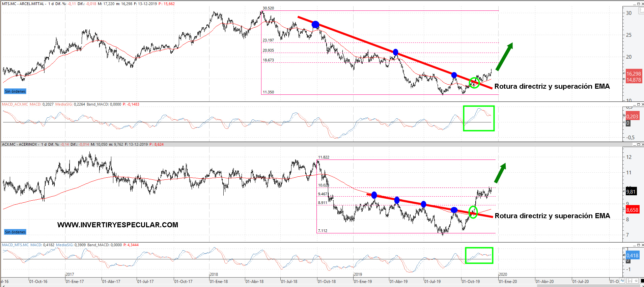Maximize the ArcelorMittal price chart panel
Screen dimensions: 644x287
click(x=638, y=4)
